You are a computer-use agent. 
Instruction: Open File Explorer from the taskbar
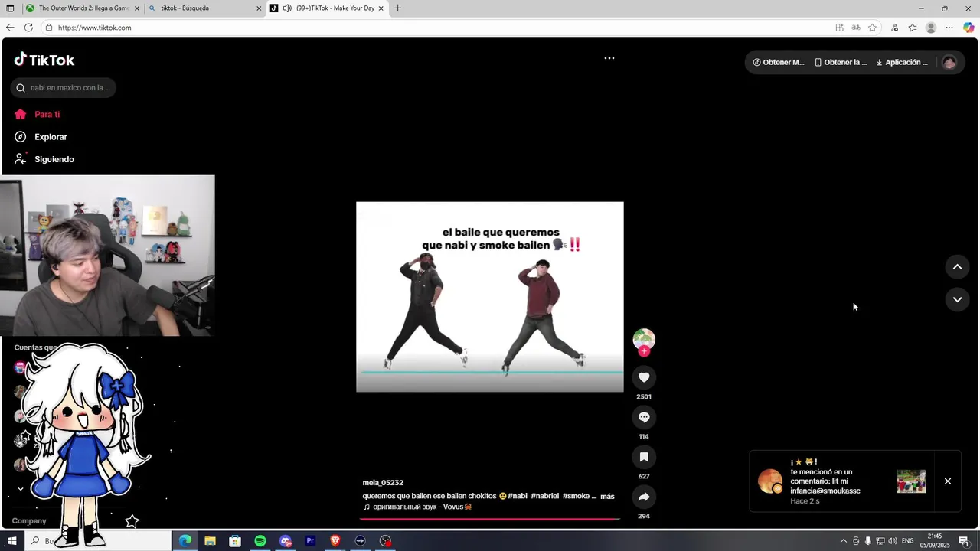210,541
